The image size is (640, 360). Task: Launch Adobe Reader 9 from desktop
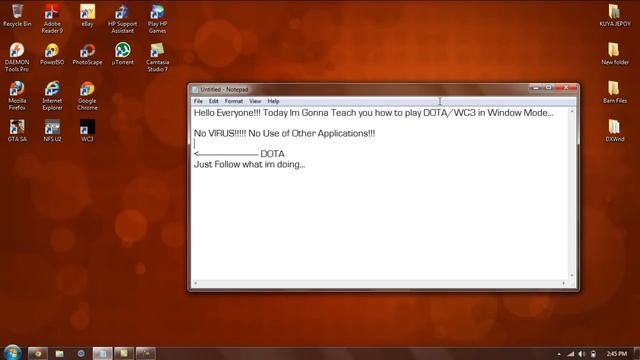point(52,18)
